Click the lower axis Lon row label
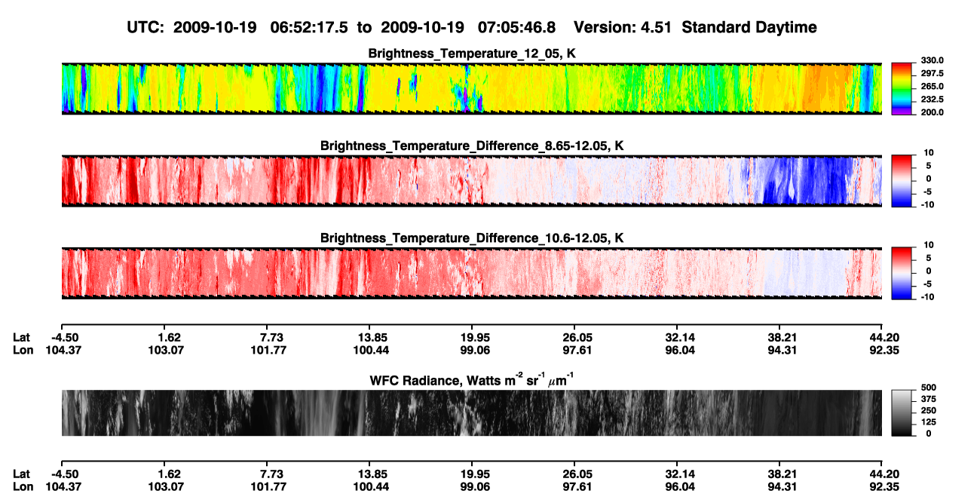The image size is (980, 503). point(23,486)
